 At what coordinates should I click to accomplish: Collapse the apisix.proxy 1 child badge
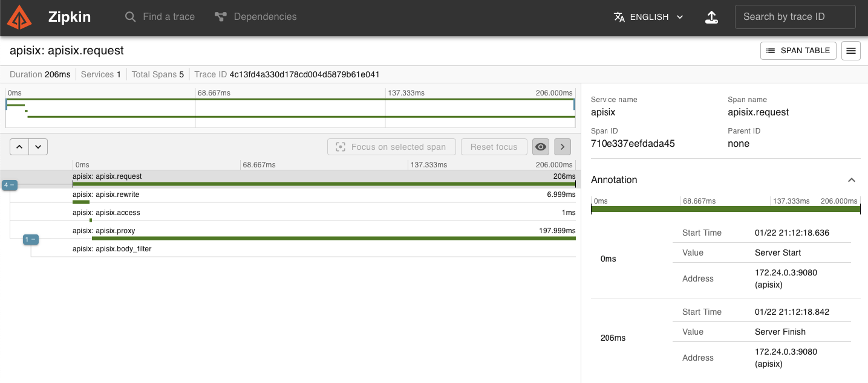click(30, 240)
